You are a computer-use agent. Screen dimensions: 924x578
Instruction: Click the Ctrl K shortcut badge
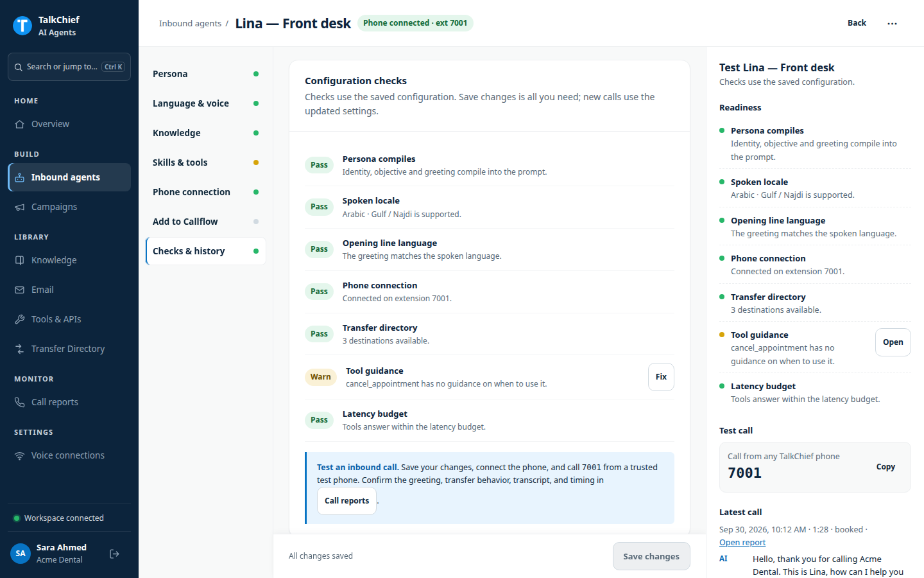114,67
